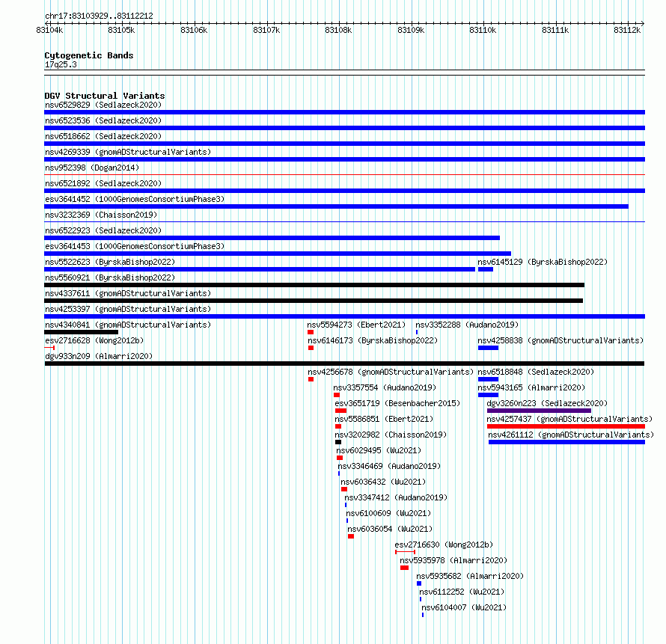Click the red esv3651719 variant bar
666x644 pixels.
pos(340,411)
